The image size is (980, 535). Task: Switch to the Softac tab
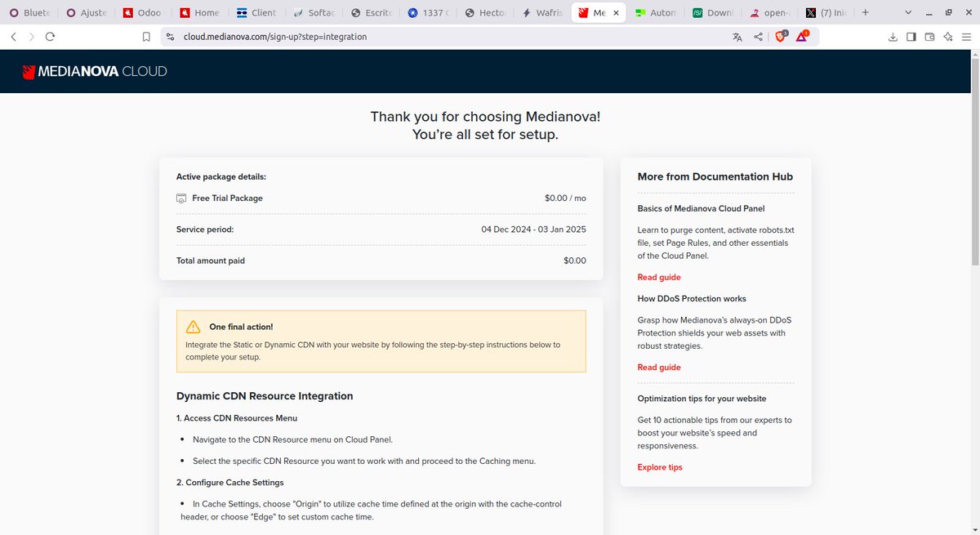312,13
